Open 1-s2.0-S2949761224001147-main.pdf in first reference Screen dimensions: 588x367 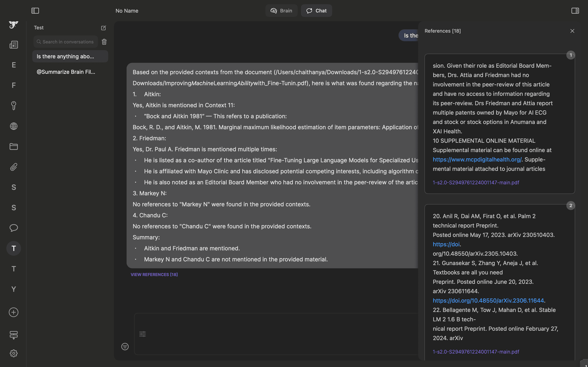click(476, 182)
